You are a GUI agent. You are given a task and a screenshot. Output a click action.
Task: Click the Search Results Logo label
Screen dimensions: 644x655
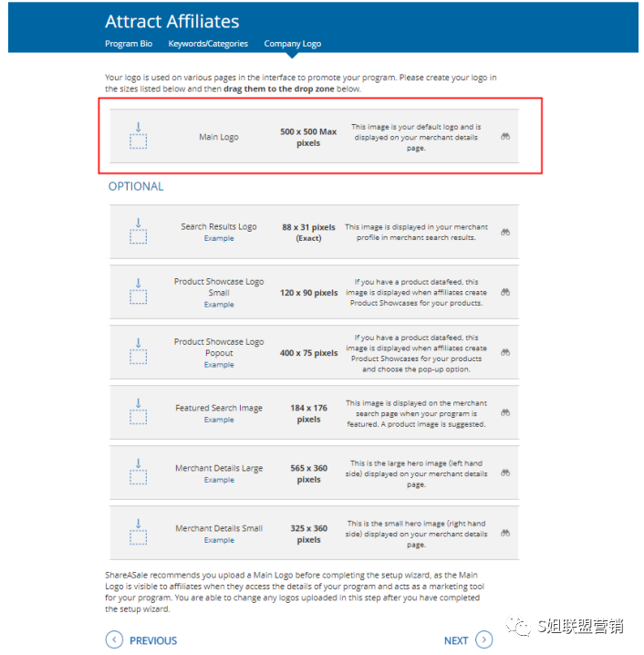219,226
